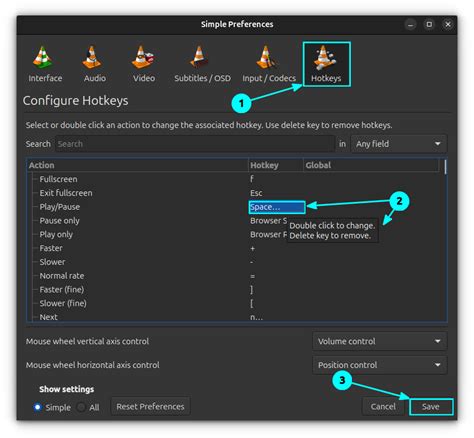This screenshot has height=438, width=474.
Task: Click the hotkey list vertical scrollbar
Action: 445,167
